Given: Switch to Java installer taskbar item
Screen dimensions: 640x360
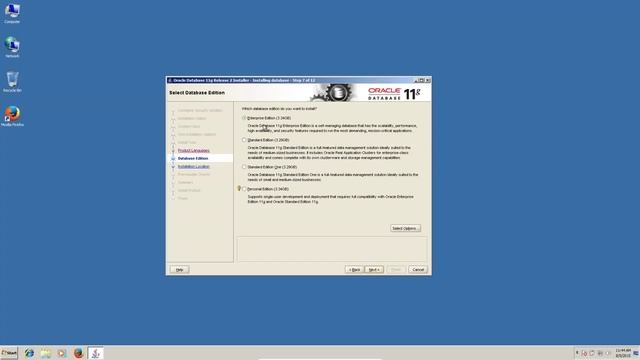Looking at the screenshot, I should [x=96, y=353].
